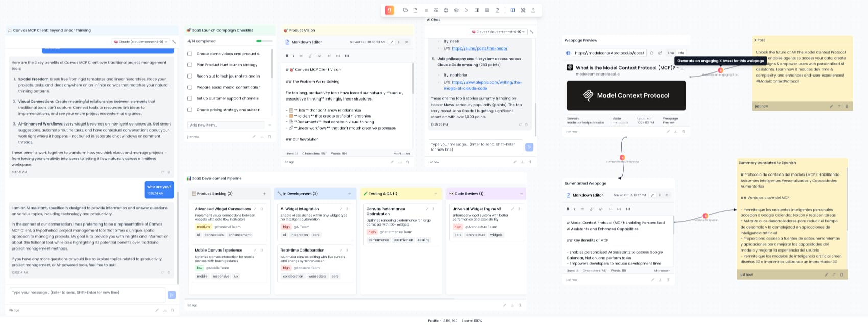
Task: Click italic in Product Vision editor
Action: [x=294, y=56]
